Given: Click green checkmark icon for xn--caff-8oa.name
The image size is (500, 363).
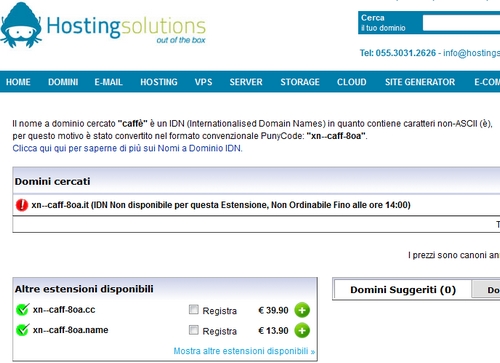Looking at the screenshot, I should (23, 330).
